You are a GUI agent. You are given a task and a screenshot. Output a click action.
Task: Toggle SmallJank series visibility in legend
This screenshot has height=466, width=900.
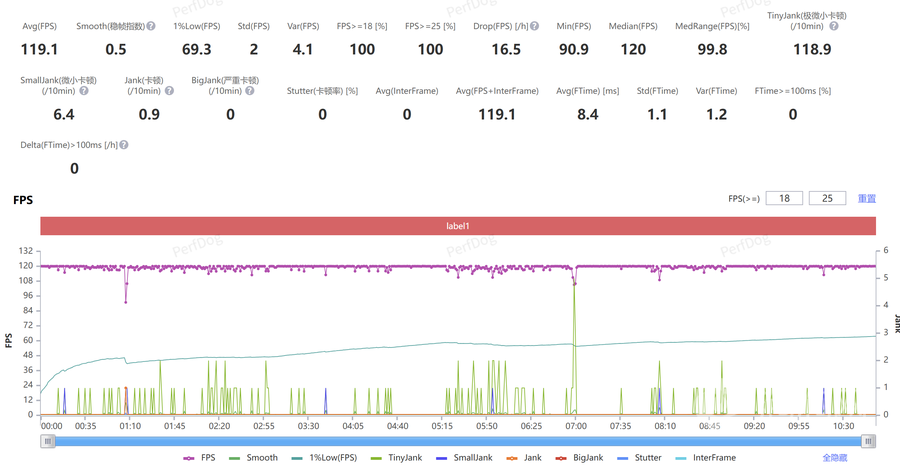(466, 458)
